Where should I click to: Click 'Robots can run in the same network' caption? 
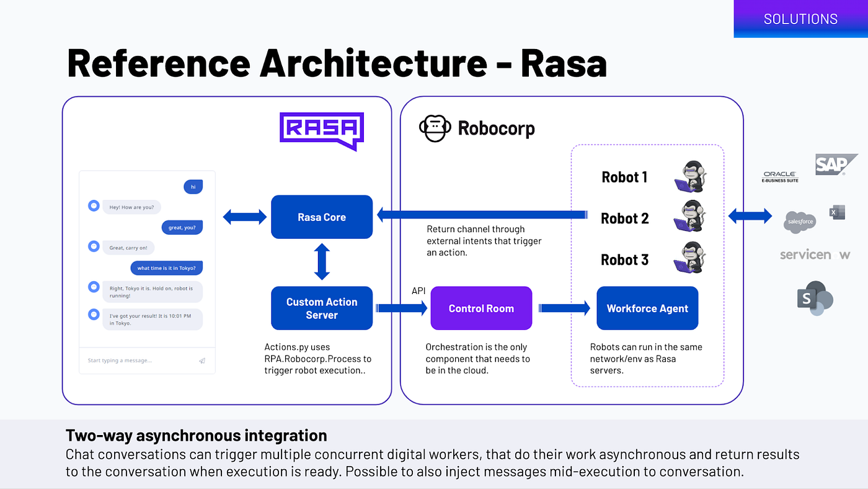pyautogui.click(x=646, y=359)
